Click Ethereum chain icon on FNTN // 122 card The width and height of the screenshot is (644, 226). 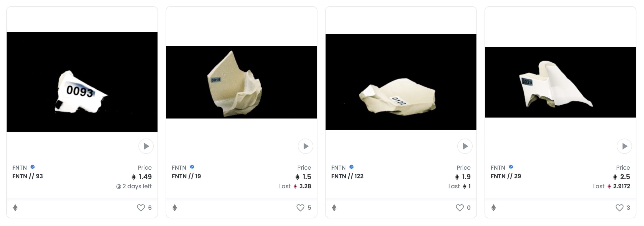point(334,208)
